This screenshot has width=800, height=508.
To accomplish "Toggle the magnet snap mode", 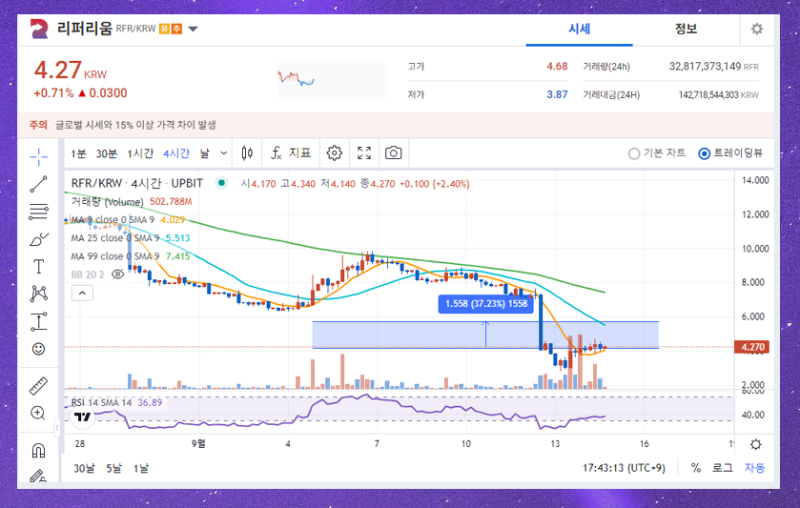I will click(38, 450).
